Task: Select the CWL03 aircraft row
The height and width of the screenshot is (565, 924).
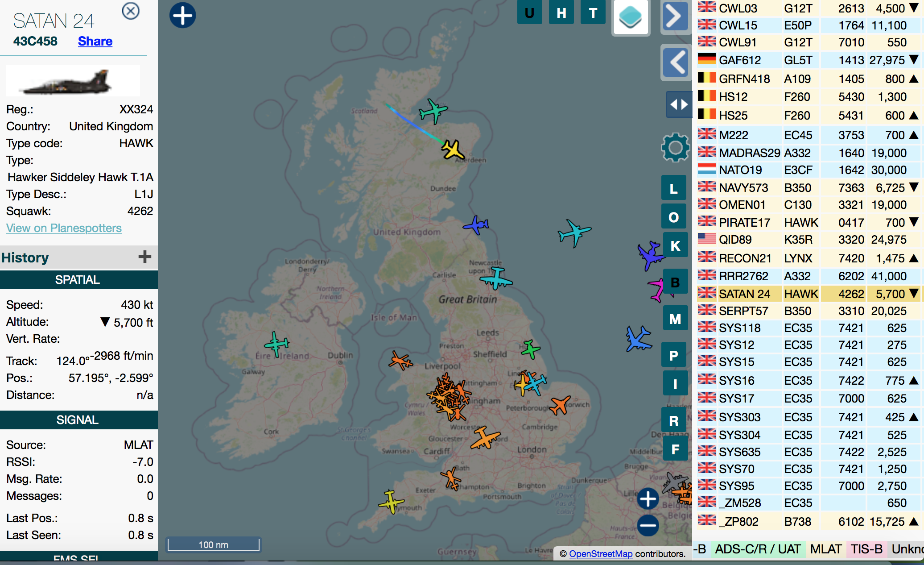Action: (x=808, y=8)
